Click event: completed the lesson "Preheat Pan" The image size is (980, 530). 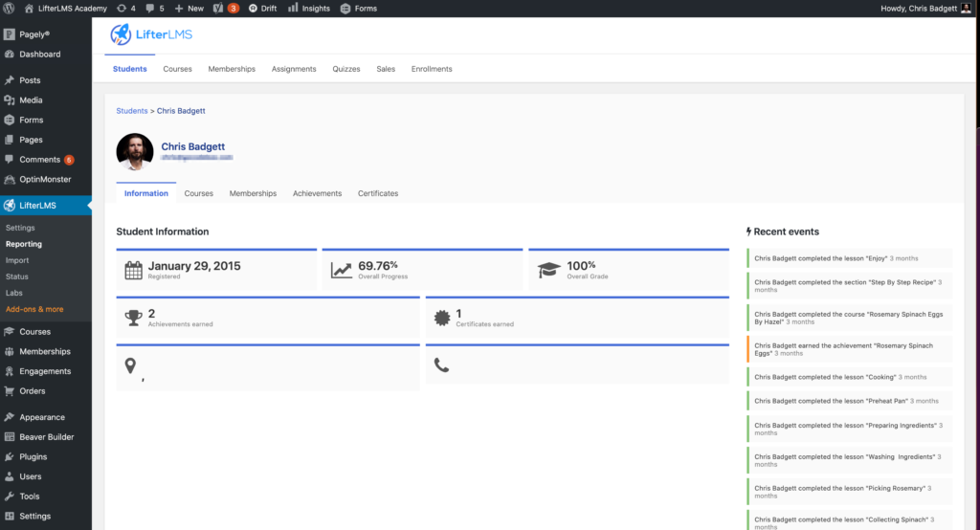[850, 401]
